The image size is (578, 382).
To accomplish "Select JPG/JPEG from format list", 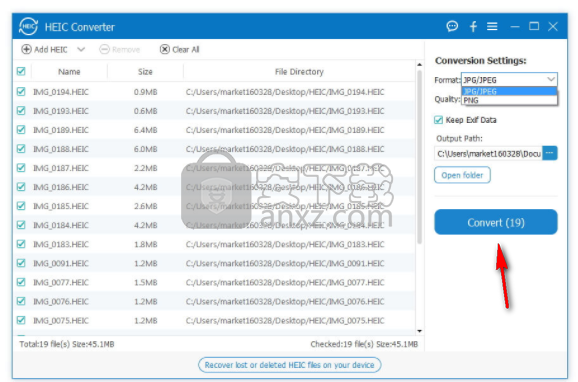I will tap(509, 91).
